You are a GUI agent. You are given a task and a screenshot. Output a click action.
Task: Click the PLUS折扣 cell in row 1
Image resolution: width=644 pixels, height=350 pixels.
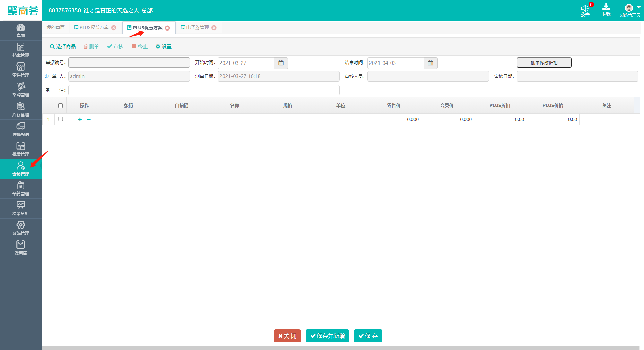pos(499,119)
